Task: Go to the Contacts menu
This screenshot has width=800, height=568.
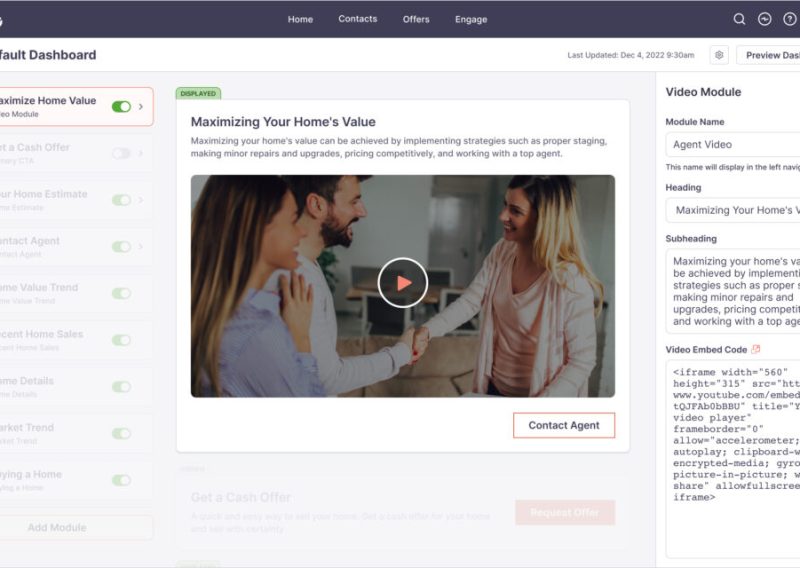Action: (x=357, y=19)
